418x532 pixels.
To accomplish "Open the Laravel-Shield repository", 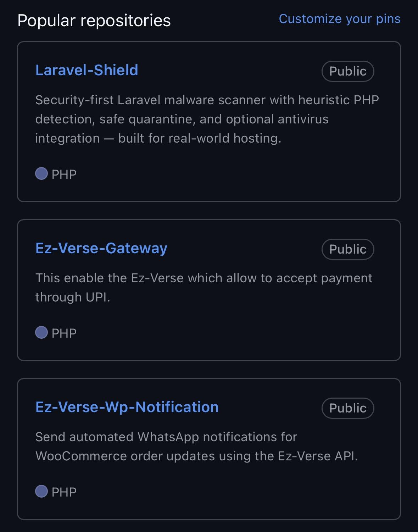I will (87, 70).
